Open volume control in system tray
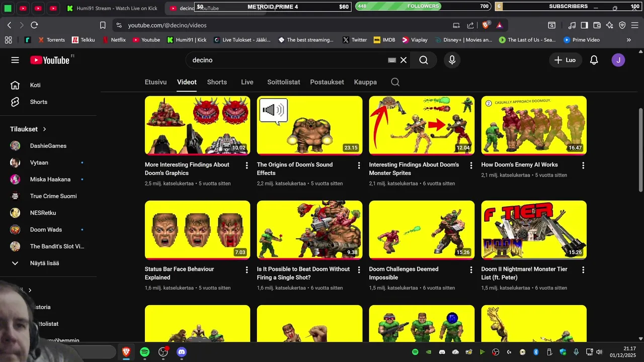This screenshot has width=644, height=362. [x=599, y=352]
